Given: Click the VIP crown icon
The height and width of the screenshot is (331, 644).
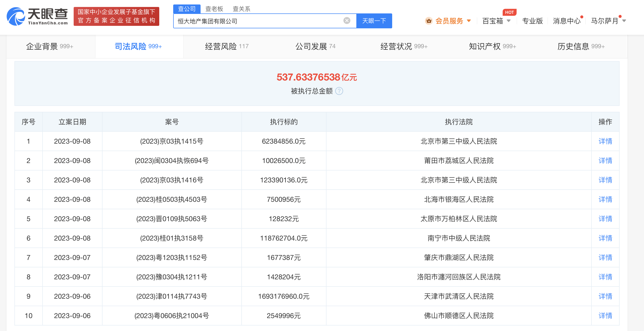Looking at the screenshot, I should 429,21.
